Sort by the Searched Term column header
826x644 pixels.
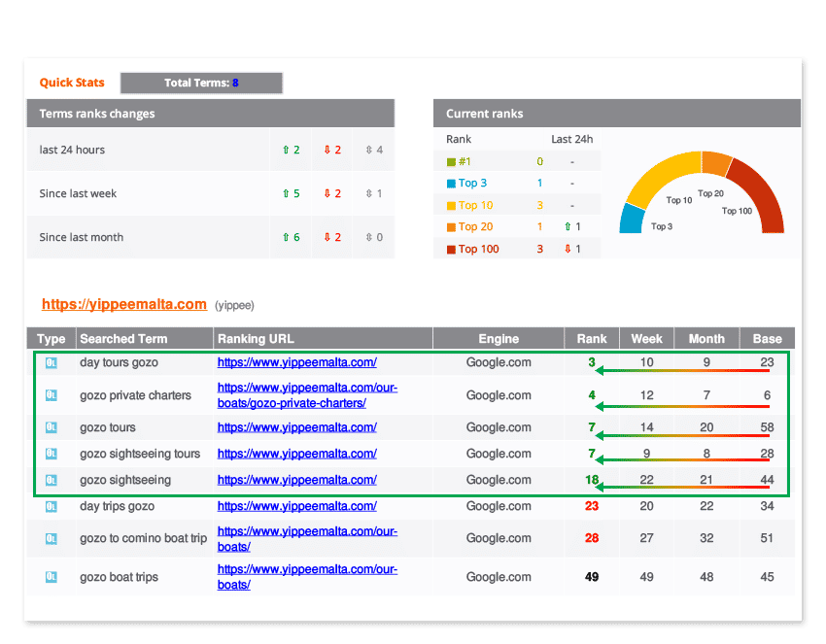145,339
